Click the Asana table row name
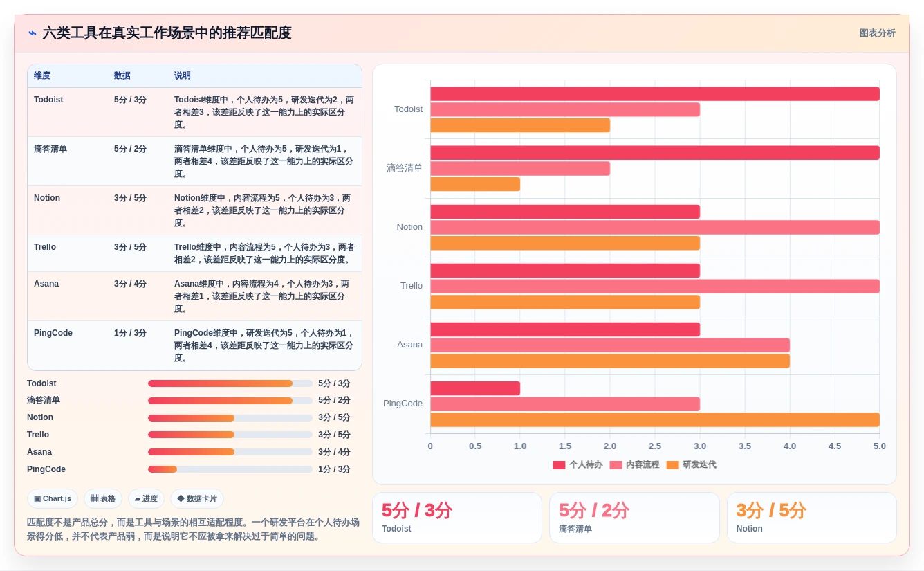924x571 pixels. pos(46,284)
